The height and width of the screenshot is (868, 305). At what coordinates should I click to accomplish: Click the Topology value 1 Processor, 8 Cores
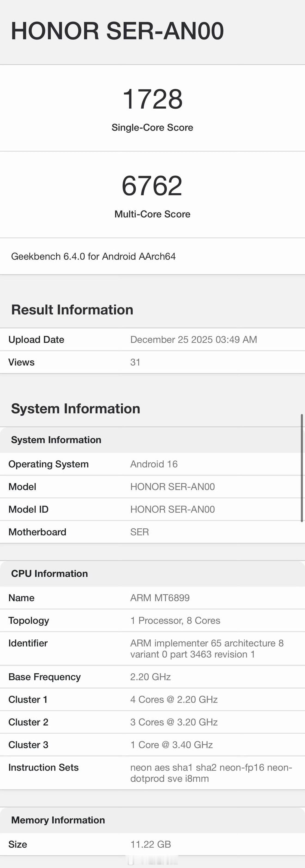click(x=175, y=620)
